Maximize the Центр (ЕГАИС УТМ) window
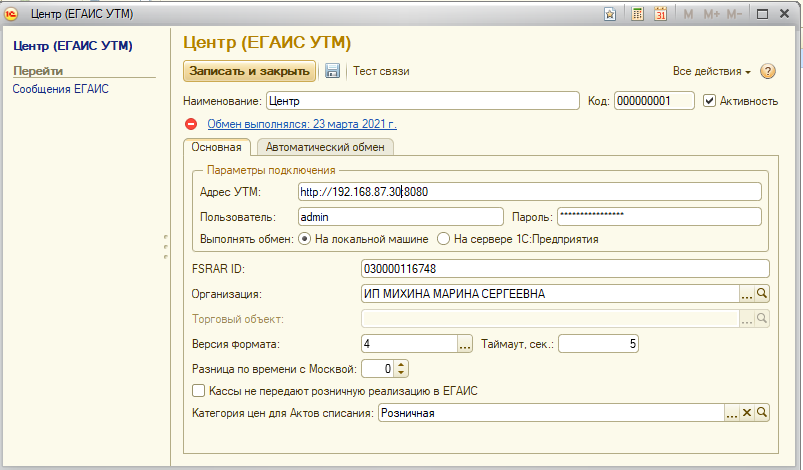 point(762,14)
